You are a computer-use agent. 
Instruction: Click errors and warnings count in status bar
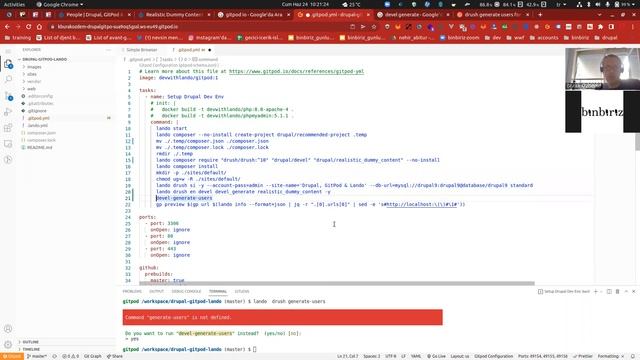[71, 356]
